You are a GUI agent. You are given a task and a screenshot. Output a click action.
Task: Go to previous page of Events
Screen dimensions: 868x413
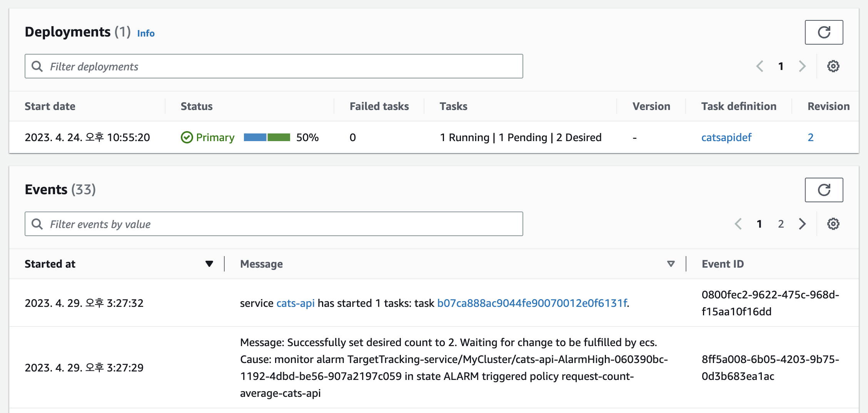pyautogui.click(x=738, y=224)
